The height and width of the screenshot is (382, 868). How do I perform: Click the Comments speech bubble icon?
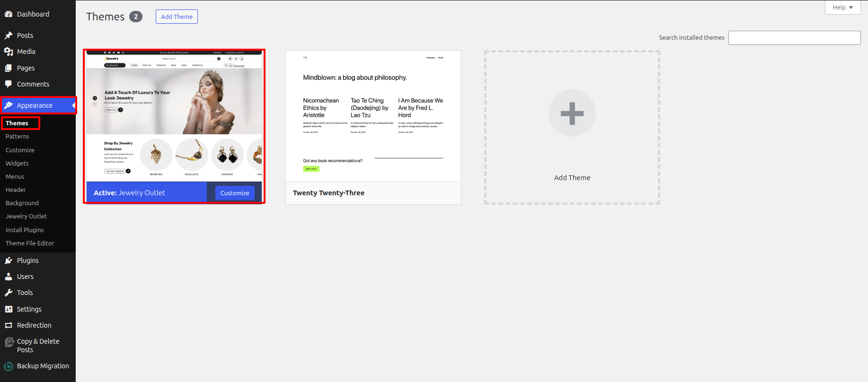click(9, 84)
